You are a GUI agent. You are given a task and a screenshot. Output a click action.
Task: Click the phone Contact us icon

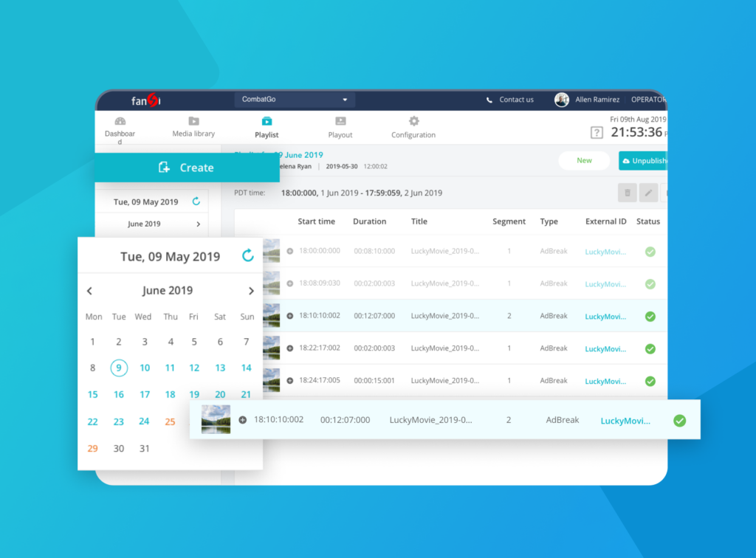coord(489,100)
